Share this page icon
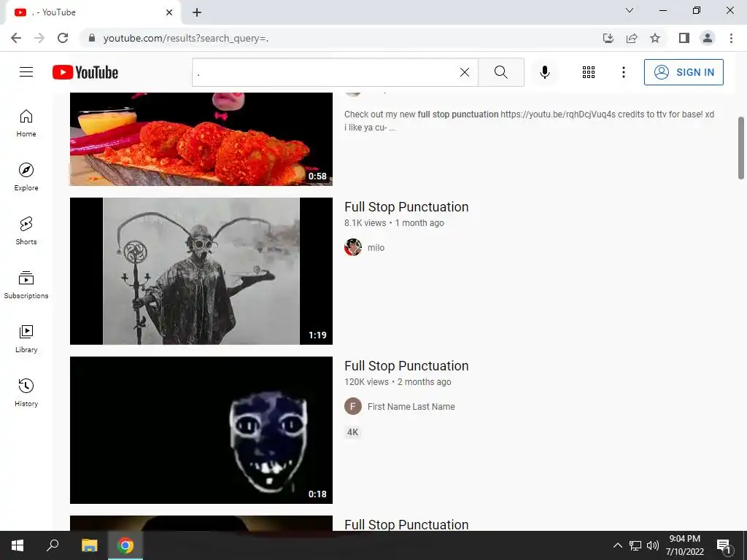Screen dimensions: 747x560 [632, 38]
